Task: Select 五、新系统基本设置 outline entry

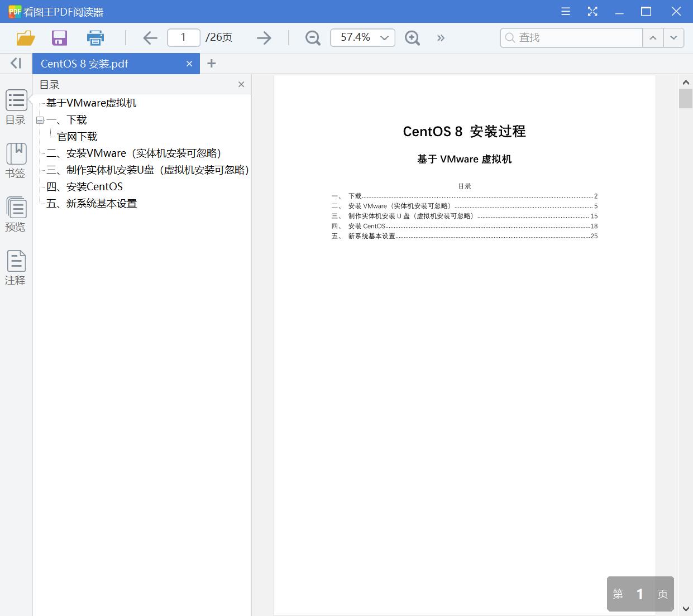Action: click(x=92, y=203)
